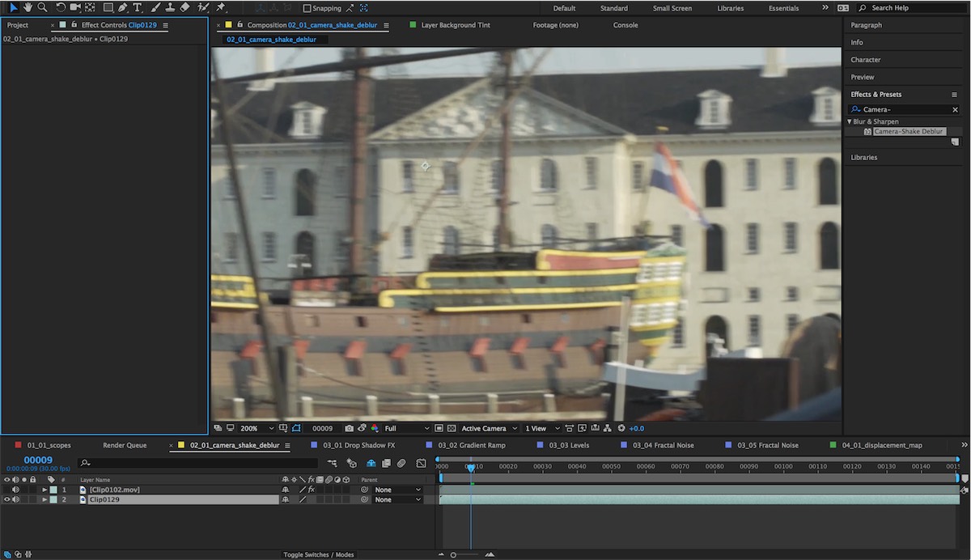Screen dimensions: 971x560
Task: Select the Puppet Pin tool
Action: click(221, 7)
